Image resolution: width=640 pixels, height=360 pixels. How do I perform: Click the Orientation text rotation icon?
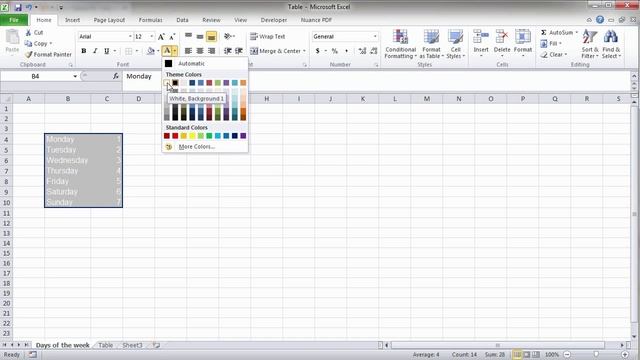click(228, 36)
